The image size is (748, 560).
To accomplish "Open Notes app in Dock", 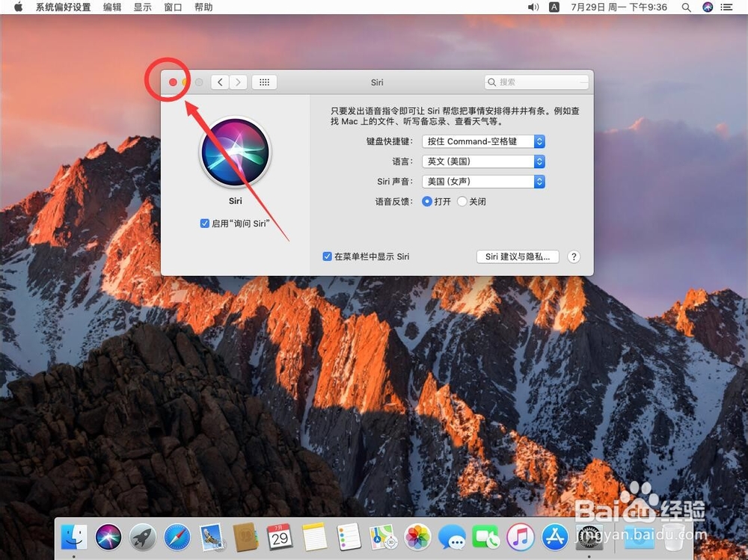I will [314, 537].
